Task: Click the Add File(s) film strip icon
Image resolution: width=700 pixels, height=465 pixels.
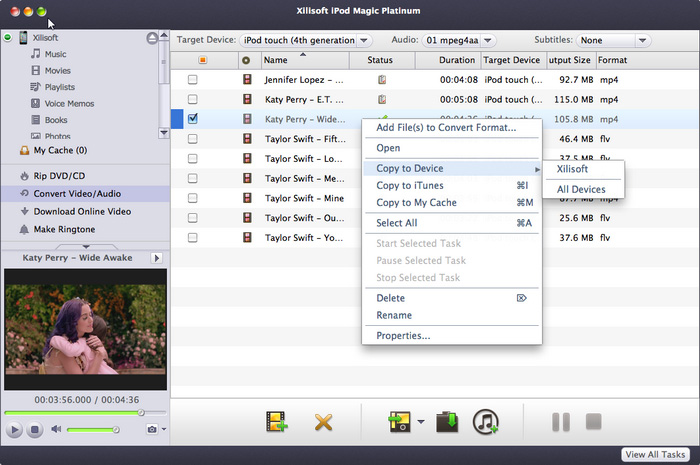Action: pyautogui.click(x=276, y=422)
